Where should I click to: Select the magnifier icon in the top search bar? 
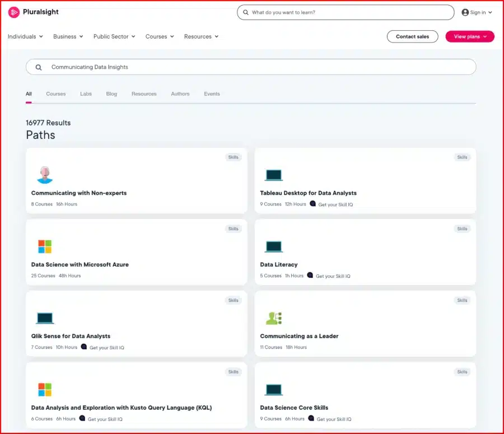[245, 12]
